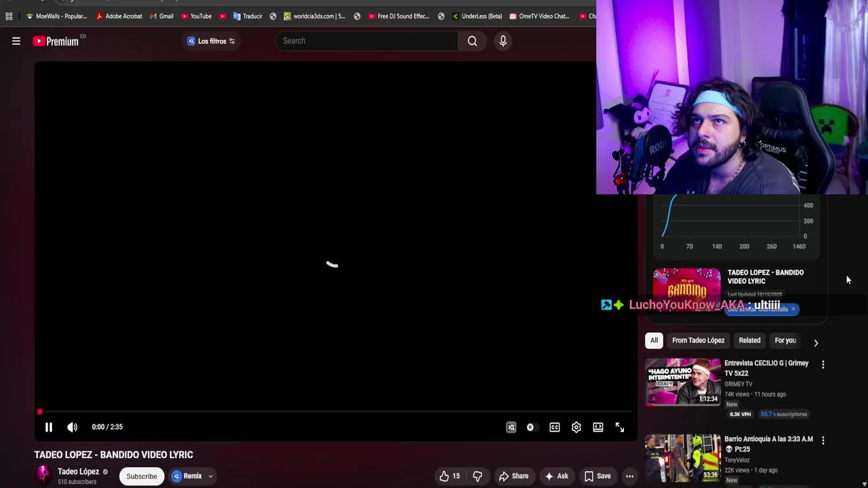Open player settings gear
Viewport: 868px width, 488px height.
(x=576, y=427)
